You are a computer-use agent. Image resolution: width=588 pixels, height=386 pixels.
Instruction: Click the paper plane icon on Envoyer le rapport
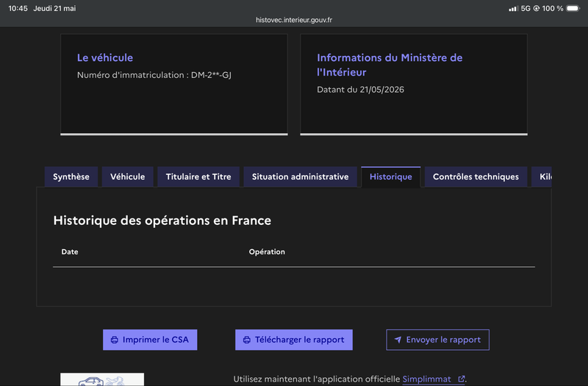(398, 340)
